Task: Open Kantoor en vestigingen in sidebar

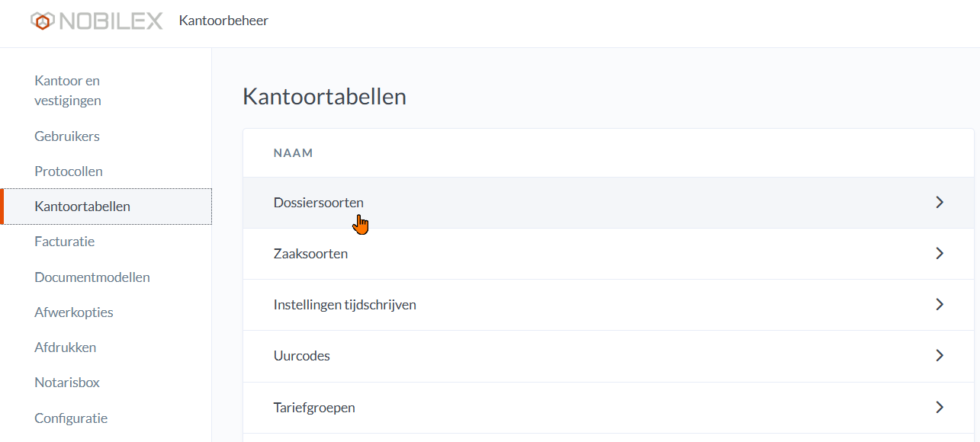Action: (x=68, y=90)
